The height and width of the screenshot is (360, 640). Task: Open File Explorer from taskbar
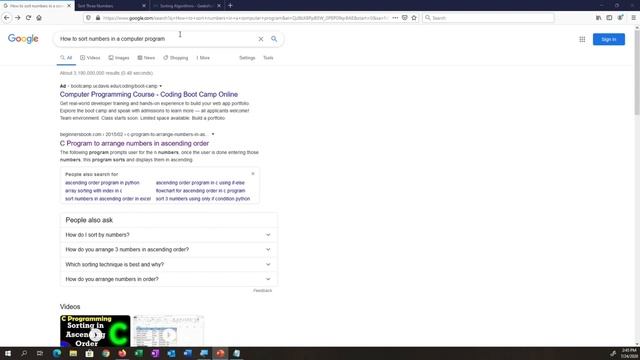click(73, 353)
